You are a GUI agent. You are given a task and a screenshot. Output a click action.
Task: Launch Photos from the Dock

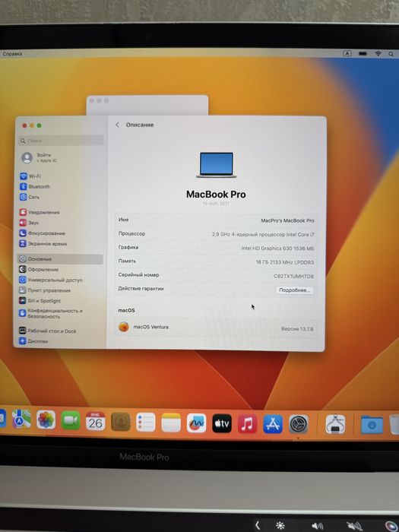46,420
